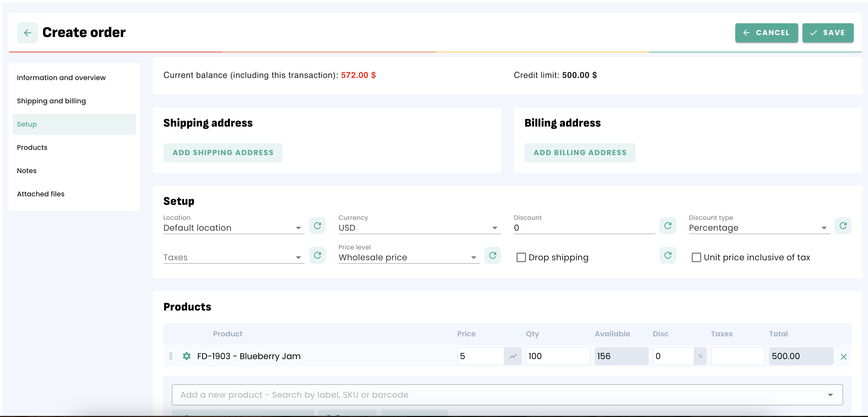Image resolution: width=868 pixels, height=417 pixels.
Task: Click refresh icon next to Discount field
Action: pos(667,226)
